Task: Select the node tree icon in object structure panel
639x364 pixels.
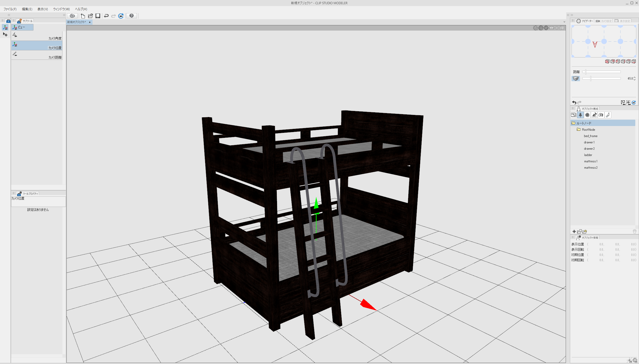Action: click(x=580, y=115)
